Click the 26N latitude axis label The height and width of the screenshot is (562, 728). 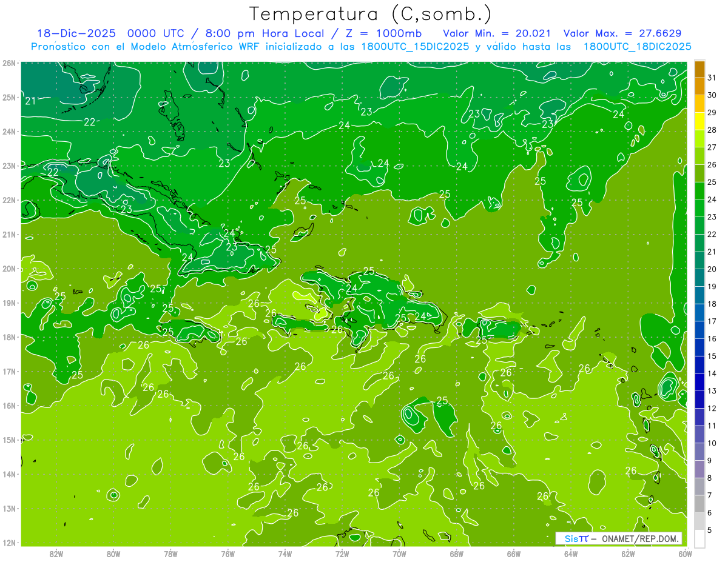tap(9, 62)
